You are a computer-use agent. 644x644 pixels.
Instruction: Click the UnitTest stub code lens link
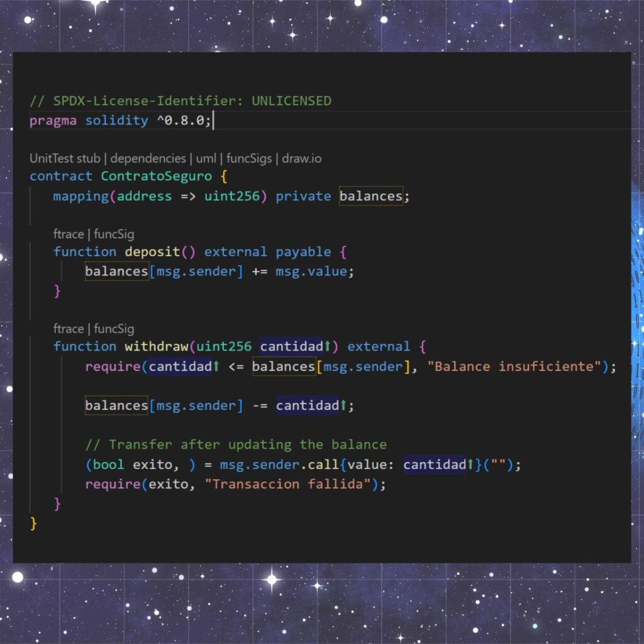coord(65,158)
